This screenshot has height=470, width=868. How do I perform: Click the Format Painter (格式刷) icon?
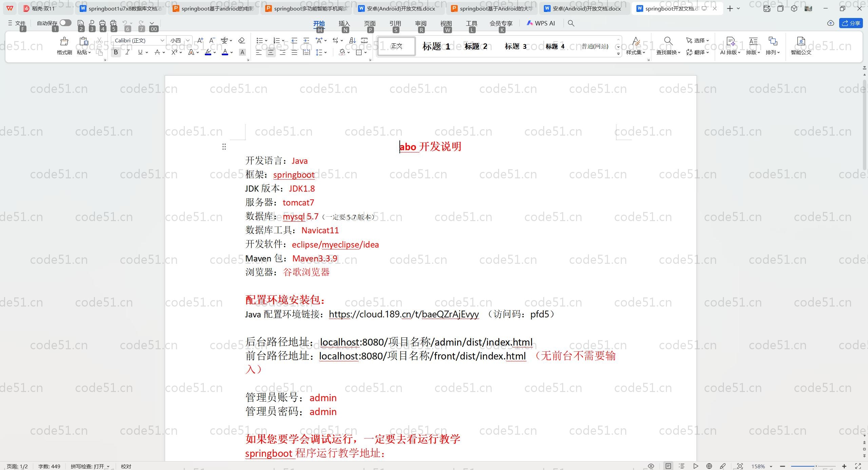(64, 42)
